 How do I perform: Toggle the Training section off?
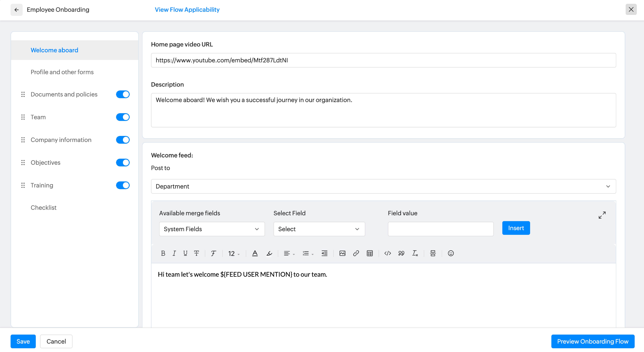click(x=123, y=185)
